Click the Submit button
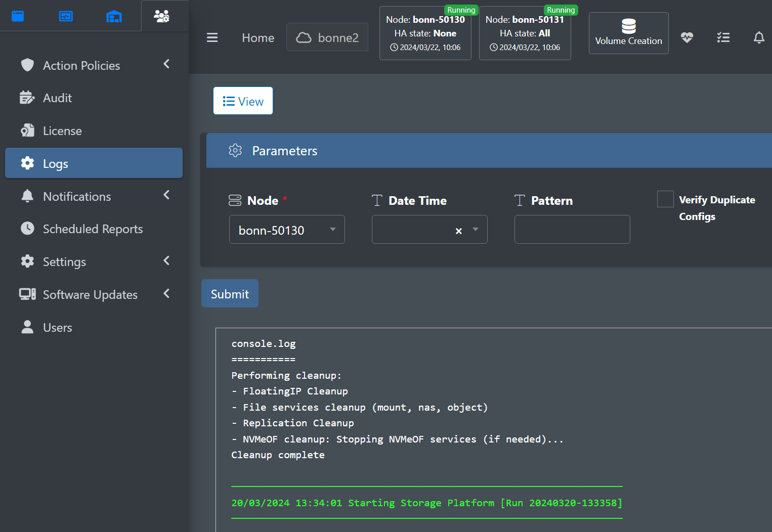Image resolution: width=772 pixels, height=532 pixels. coord(230,293)
